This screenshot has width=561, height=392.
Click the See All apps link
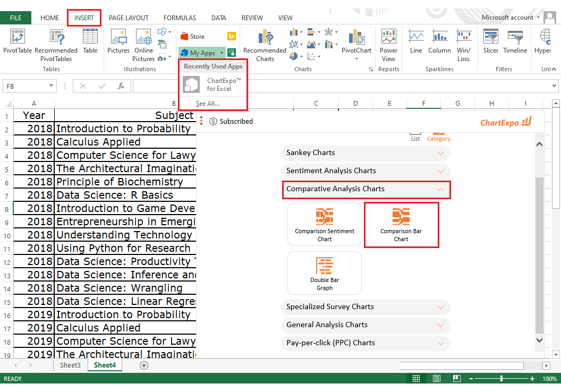207,104
